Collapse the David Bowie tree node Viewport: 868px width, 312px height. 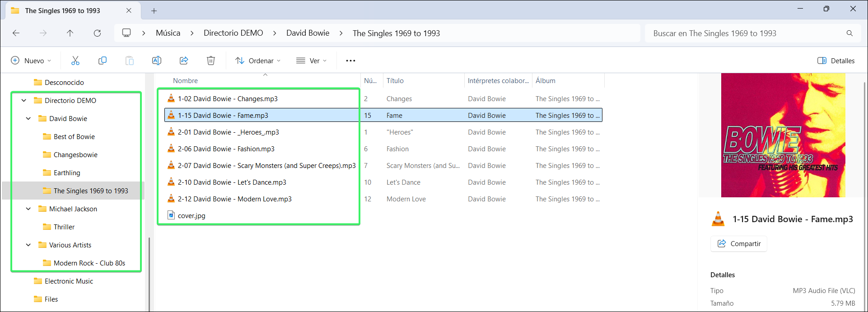[28, 118]
